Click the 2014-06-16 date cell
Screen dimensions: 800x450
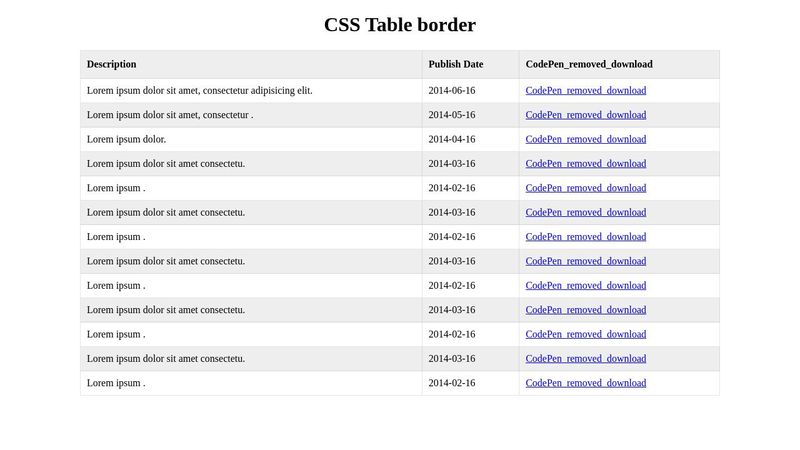coord(452,91)
